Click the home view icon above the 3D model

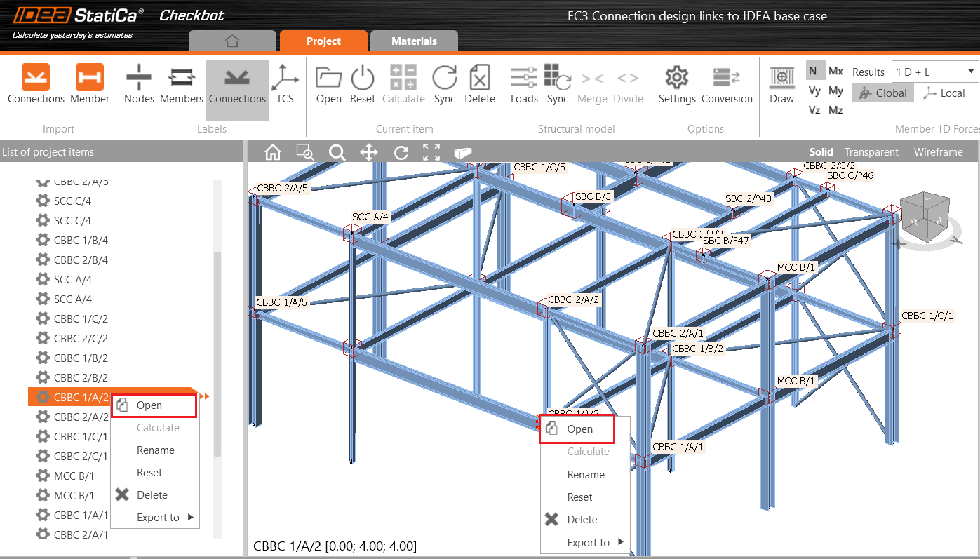point(272,151)
